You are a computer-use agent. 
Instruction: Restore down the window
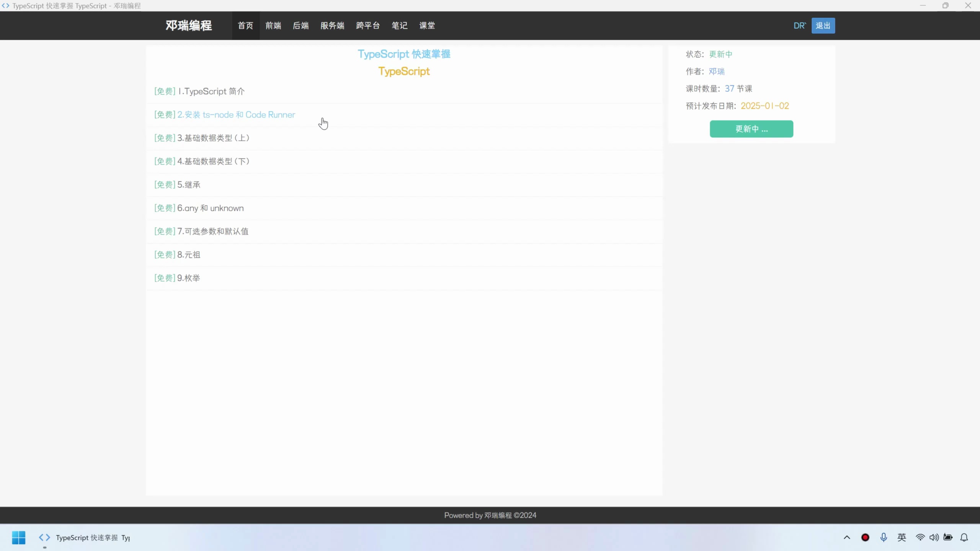coord(946,6)
